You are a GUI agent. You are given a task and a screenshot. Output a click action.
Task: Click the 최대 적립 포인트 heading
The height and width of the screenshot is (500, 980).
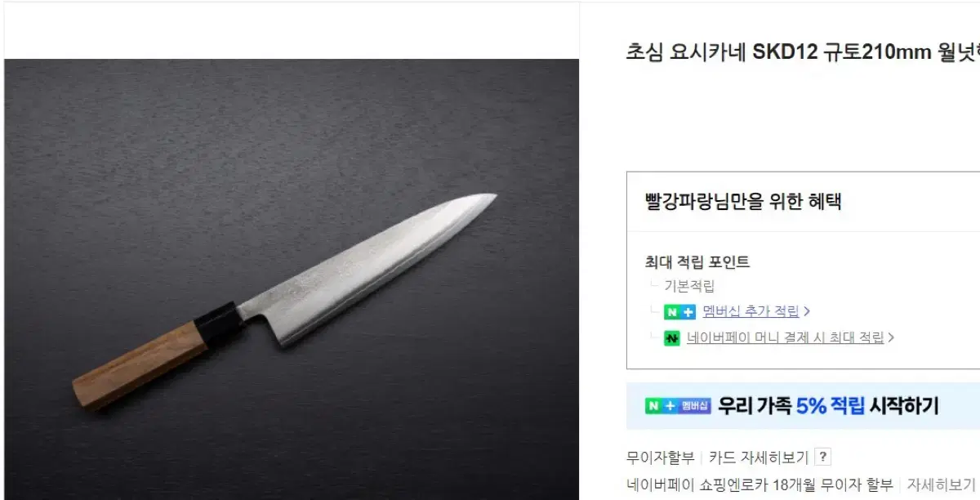click(697, 262)
